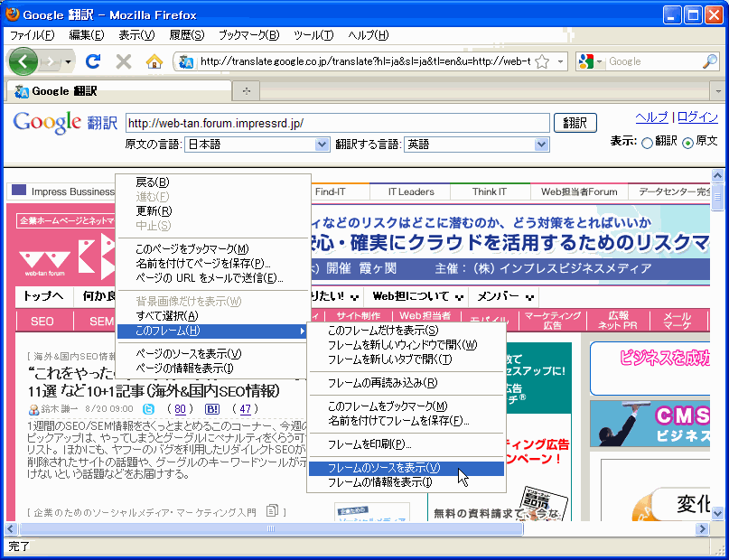Click the bookmark star in address bar

542,61
